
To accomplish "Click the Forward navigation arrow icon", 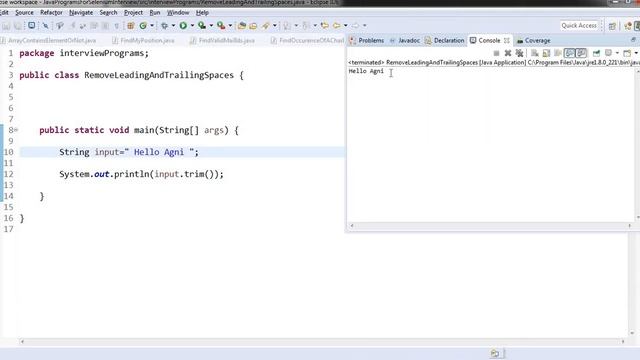I will pos(356,26).
